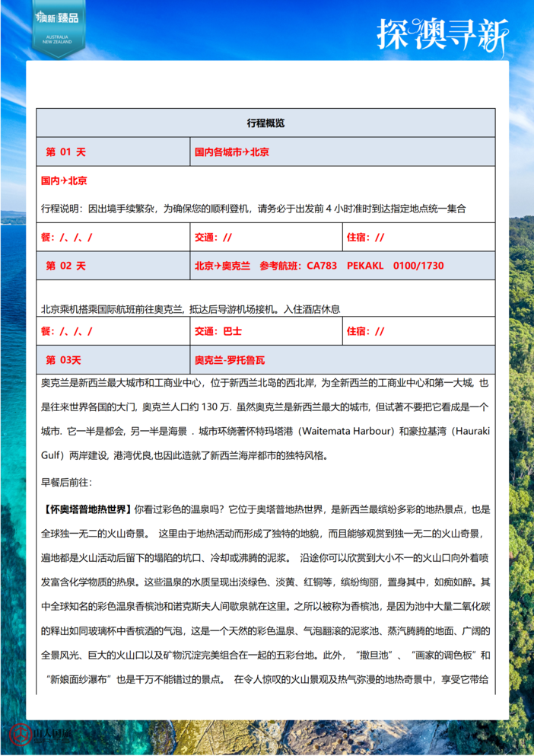This screenshot has width=534, height=756.
Task: Click the 探澳寻新 calligraphy title
Action: (x=442, y=36)
